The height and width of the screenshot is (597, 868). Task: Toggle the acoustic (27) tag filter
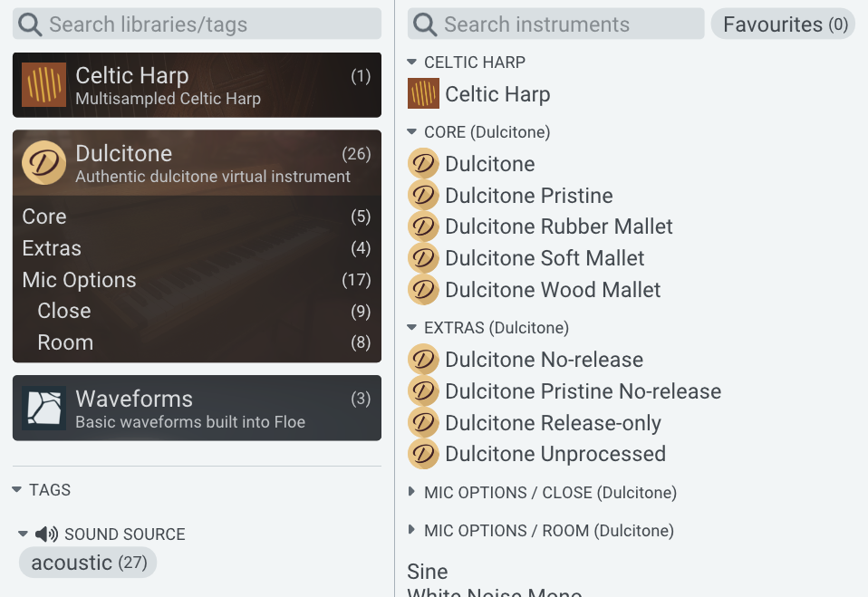pyautogui.click(x=87, y=563)
